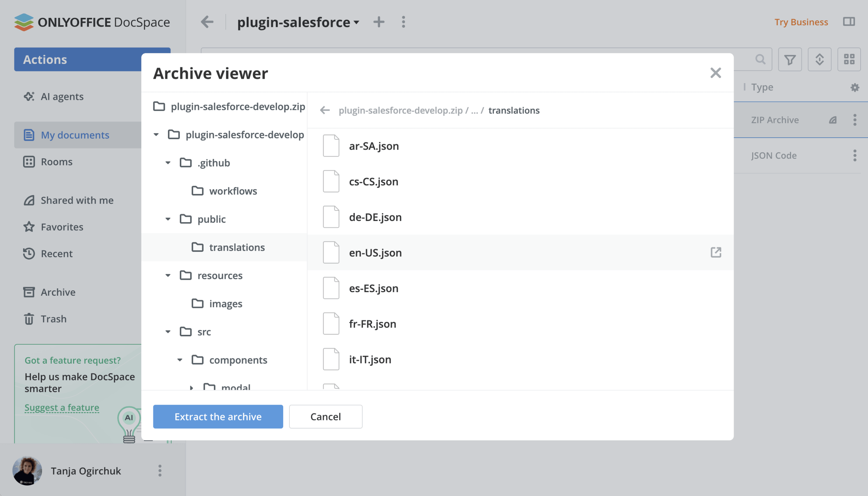Viewport: 868px width, 496px height.
Task: Collapse the .github folder in tree
Action: tap(168, 163)
